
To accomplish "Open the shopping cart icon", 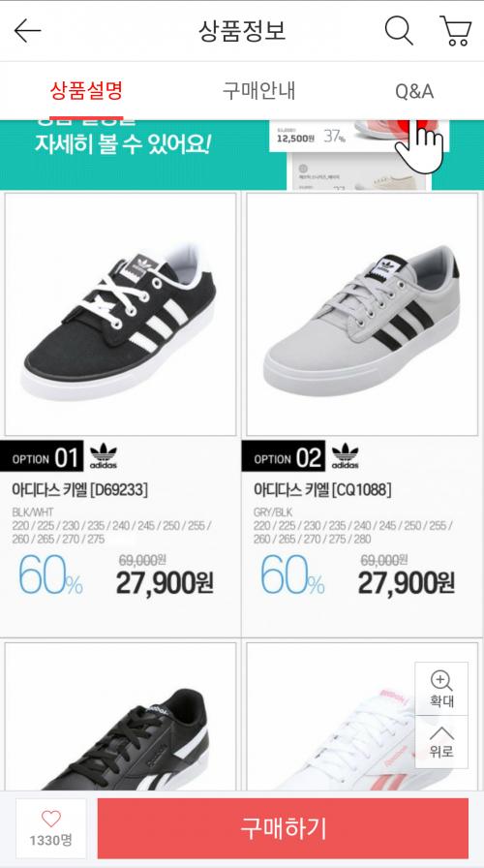I will [x=456, y=30].
